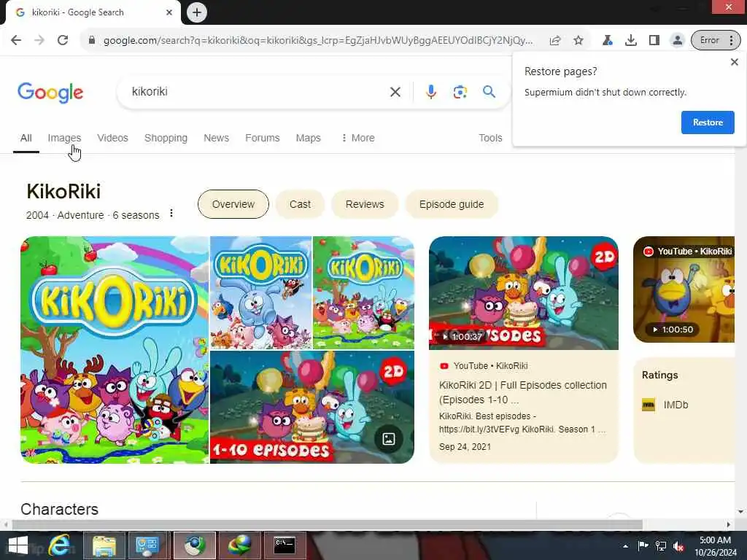Click the forward navigation arrow

39,40
